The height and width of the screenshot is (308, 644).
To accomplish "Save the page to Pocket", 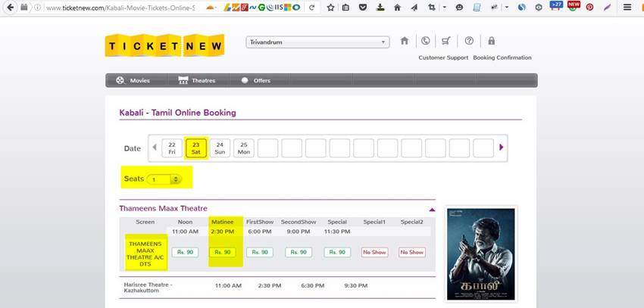I will tap(363, 8).
